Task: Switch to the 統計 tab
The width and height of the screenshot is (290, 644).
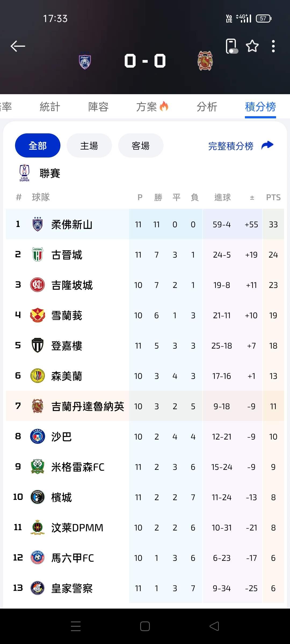Action: (50, 107)
